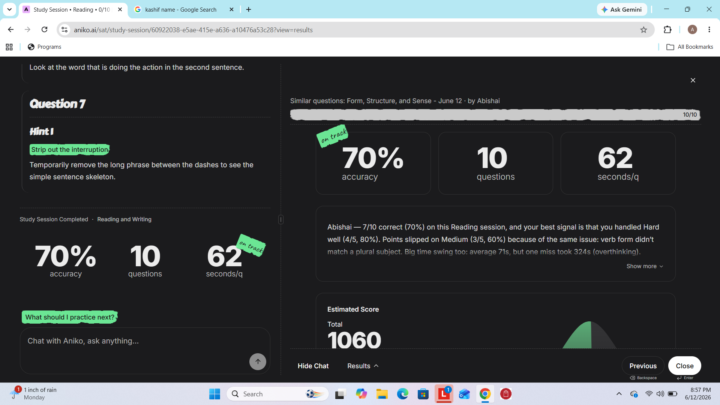Open Chrome from the taskbar

coord(485,394)
